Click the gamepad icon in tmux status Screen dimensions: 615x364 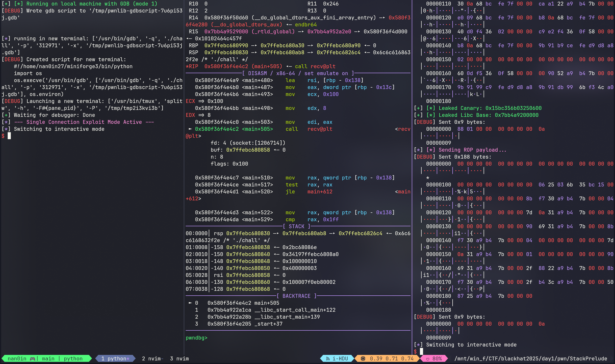tap(32, 359)
